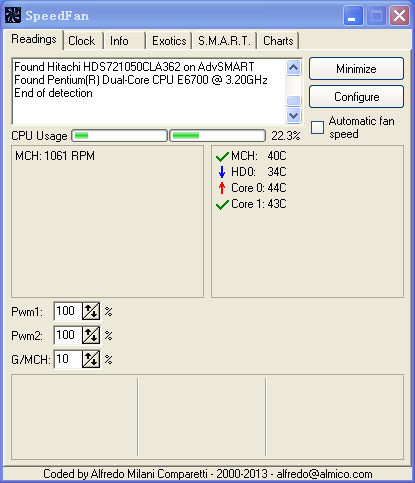The width and height of the screenshot is (415, 483).
Task: Click the Pwm2 spinner arrows
Action: (91, 335)
